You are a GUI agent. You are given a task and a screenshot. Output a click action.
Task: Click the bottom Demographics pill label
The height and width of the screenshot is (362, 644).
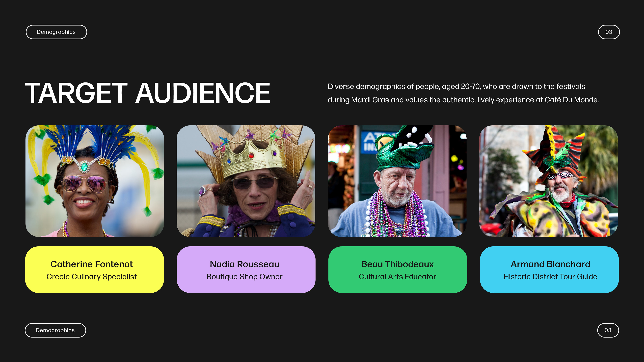(55, 330)
